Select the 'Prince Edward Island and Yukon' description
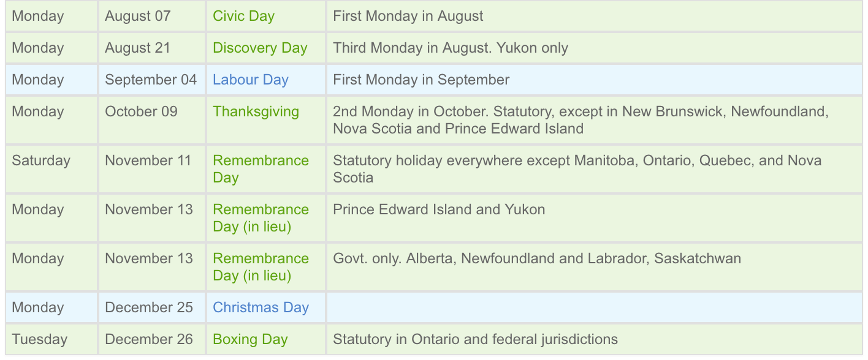Image resolution: width=868 pixels, height=360 pixels. pyautogui.click(x=439, y=209)
